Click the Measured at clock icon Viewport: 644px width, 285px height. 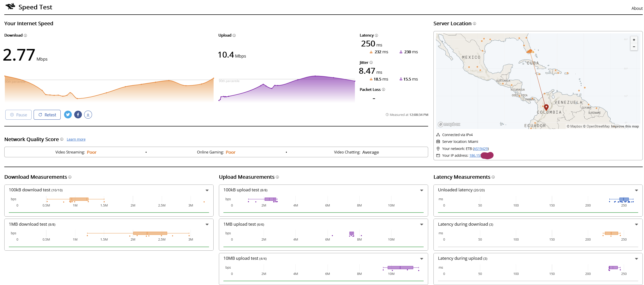[387, 115]
